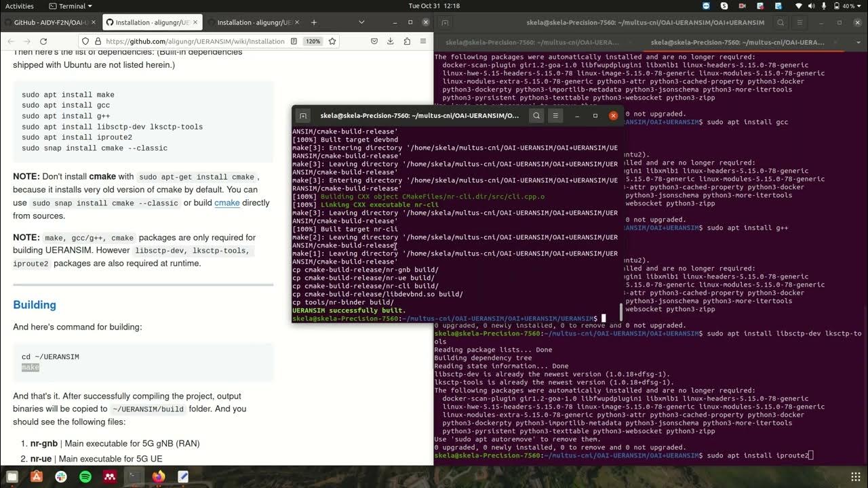The image size is (868, 488).
Task: Toggle Firefox reader view
Action: pos(294,41)
